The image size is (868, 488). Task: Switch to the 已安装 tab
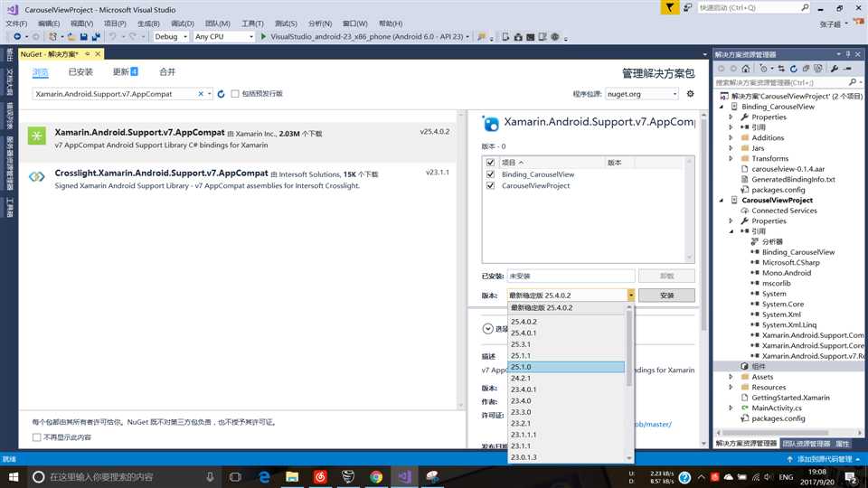click(80, 72)
